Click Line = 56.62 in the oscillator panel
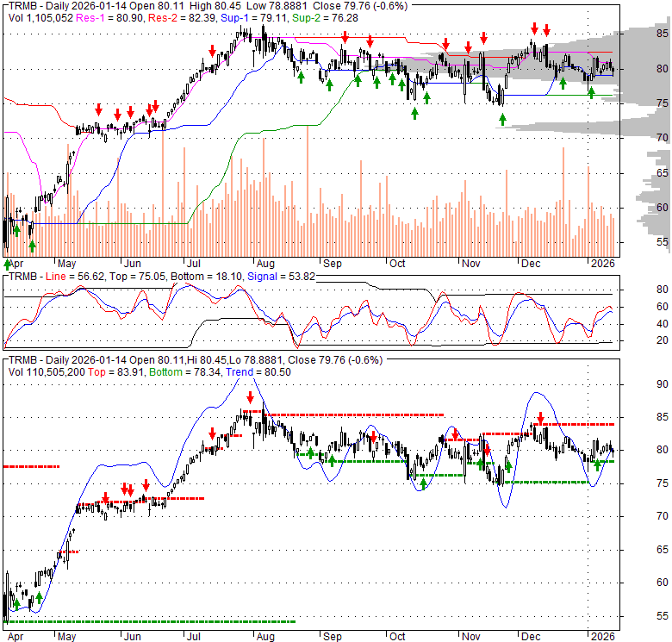 point(75,277)
